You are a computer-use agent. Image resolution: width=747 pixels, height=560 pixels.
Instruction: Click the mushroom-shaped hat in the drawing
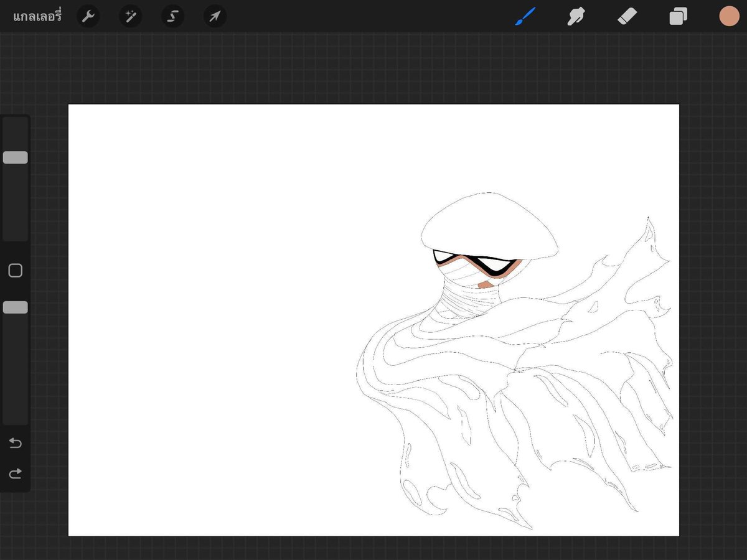(489, 225)
